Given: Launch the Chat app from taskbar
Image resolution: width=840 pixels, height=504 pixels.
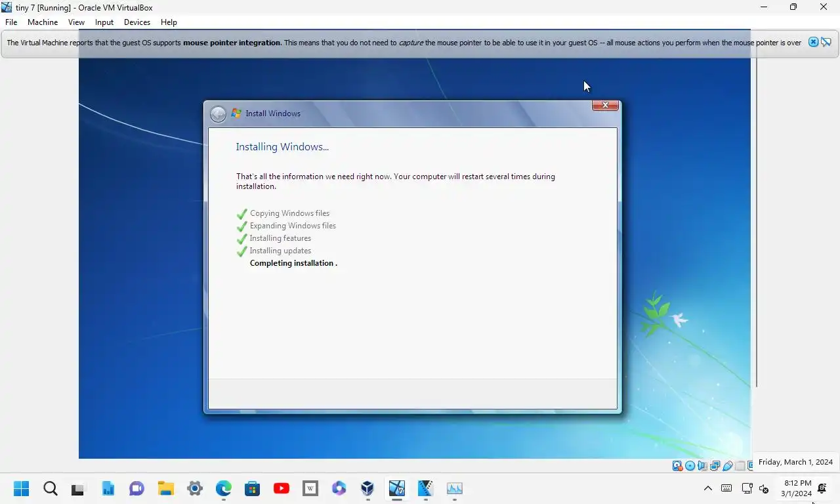Looking at the screenshot, I should pyautogui.click(x=136, y=488).
